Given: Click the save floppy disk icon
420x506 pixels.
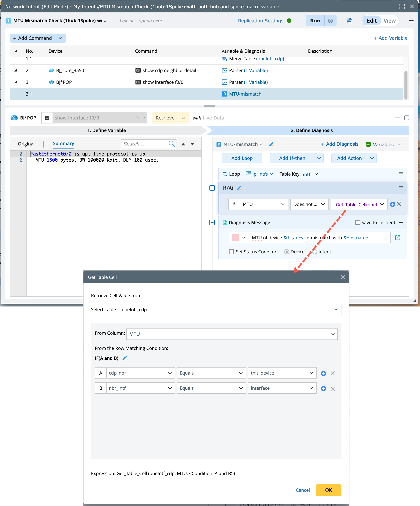Looking at the screenshot, I should click(349, 21).
